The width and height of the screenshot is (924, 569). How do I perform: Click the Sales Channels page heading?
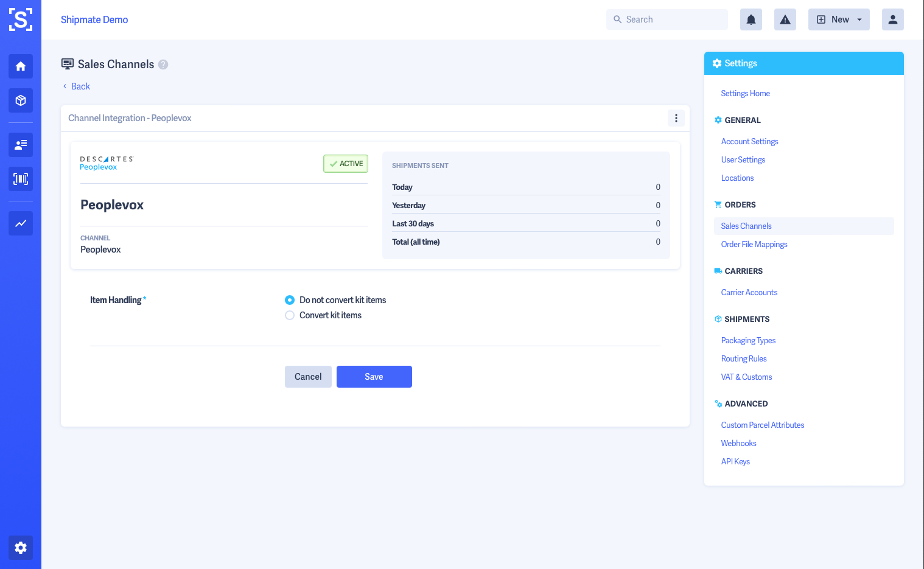tap(116, 65)
